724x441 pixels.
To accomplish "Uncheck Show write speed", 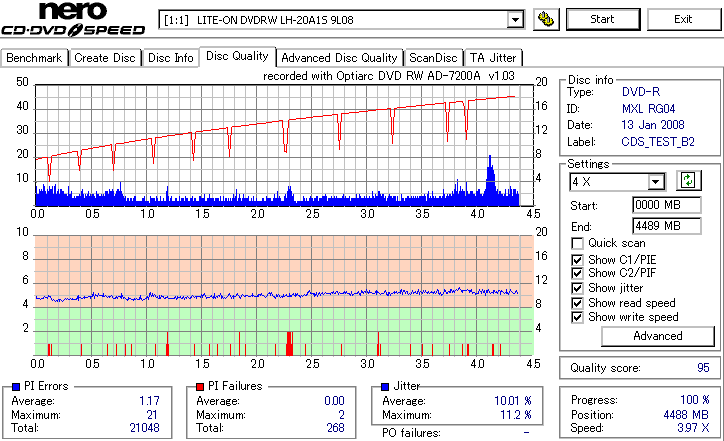I will pyautogui.click(x=577, y=317).
